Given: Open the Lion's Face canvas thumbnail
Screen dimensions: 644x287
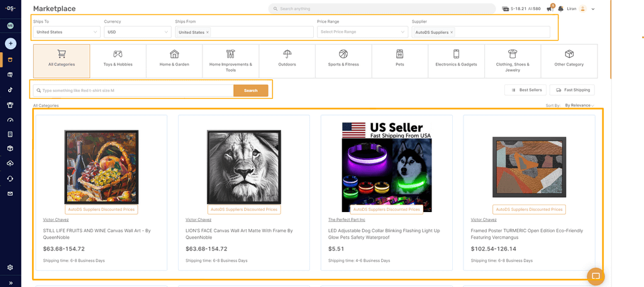Looking at the screenshot, I should (244, 167).
